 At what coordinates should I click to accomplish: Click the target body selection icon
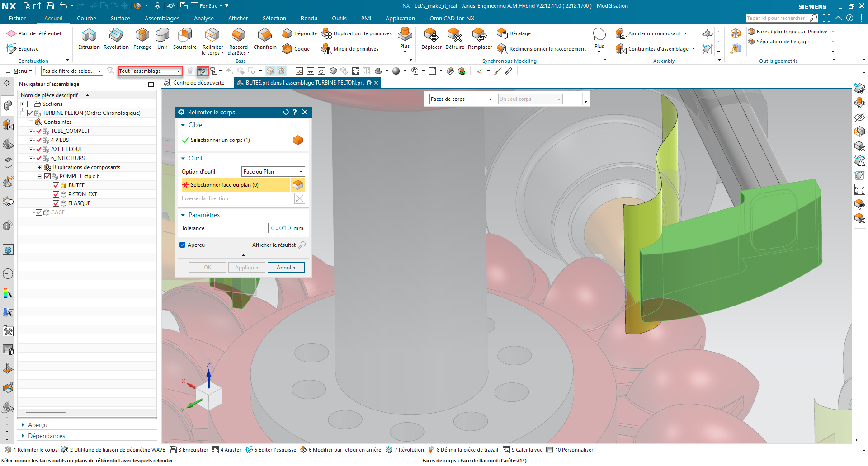pyautogui.click(x=298, y=140)
